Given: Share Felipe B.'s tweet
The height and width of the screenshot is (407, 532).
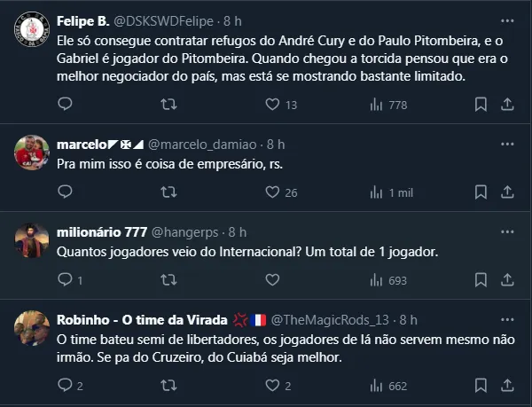Looking at the screenshot, I should [508, 105].
